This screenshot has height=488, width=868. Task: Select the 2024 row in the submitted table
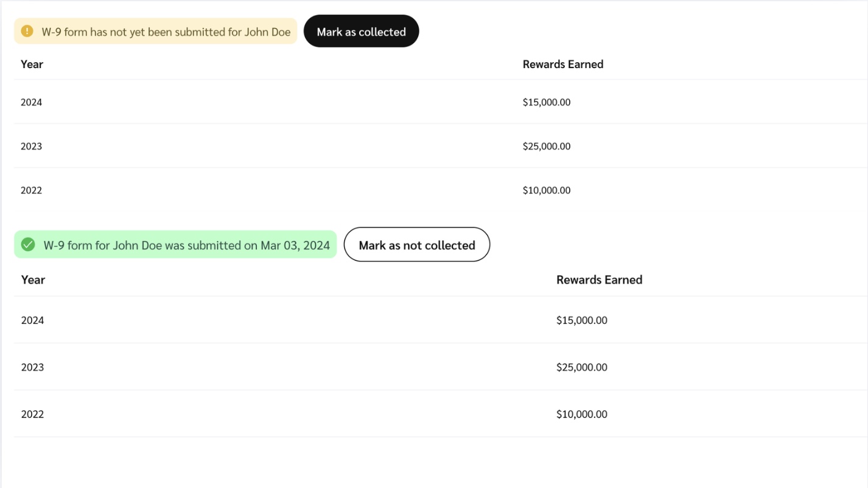(x=33, y=321)
